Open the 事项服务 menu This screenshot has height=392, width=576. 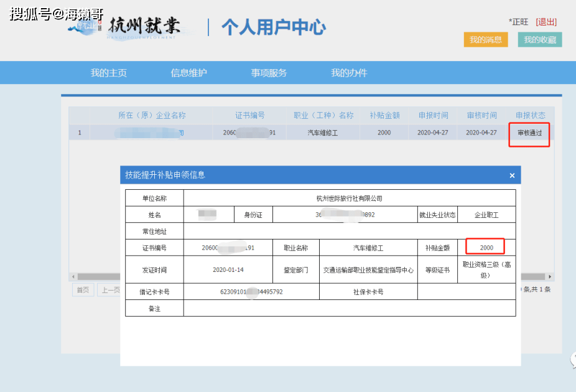pos(269,73)
